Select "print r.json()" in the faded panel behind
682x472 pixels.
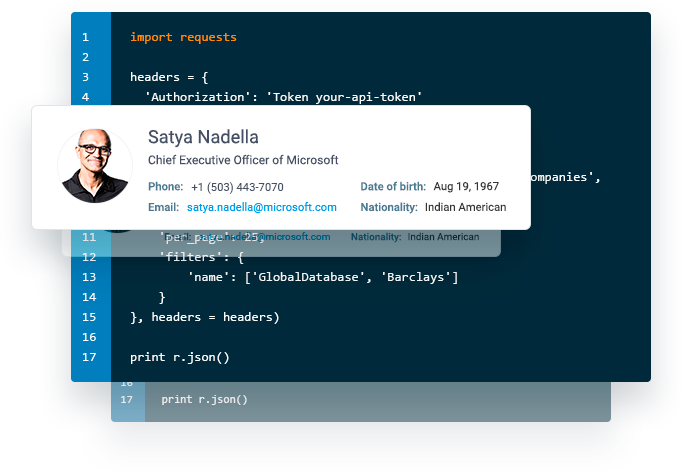[204, 399]
